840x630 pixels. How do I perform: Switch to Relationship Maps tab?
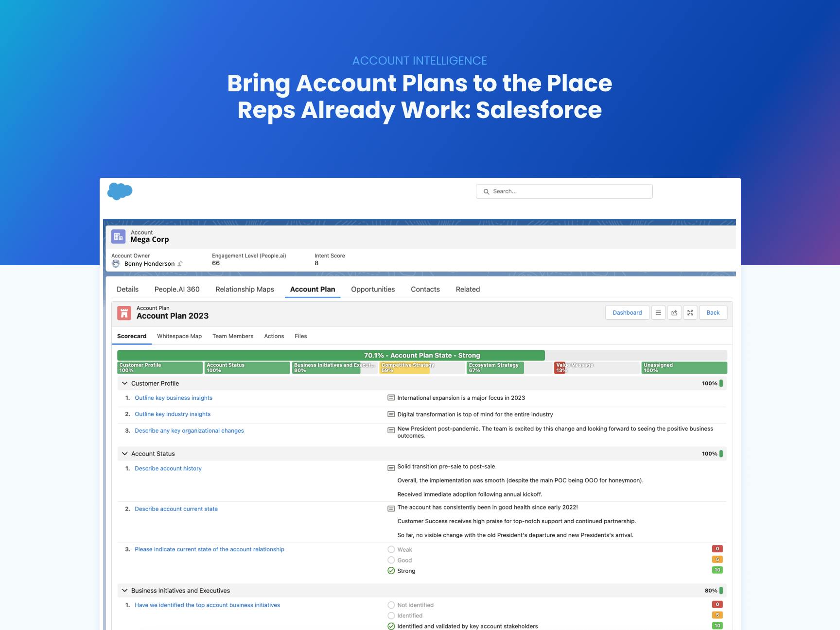245,289
